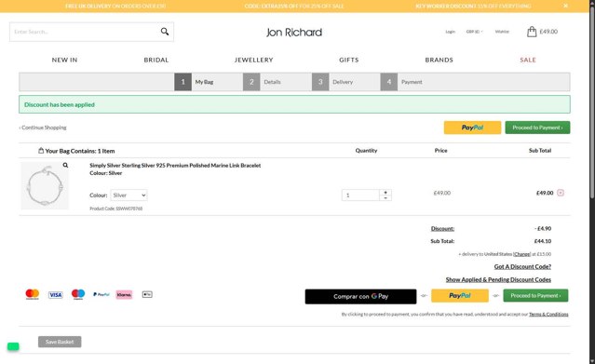The height and width of the screenshot is (364, 595).
Task: Open the SALE menu
Action: [528, 60]
